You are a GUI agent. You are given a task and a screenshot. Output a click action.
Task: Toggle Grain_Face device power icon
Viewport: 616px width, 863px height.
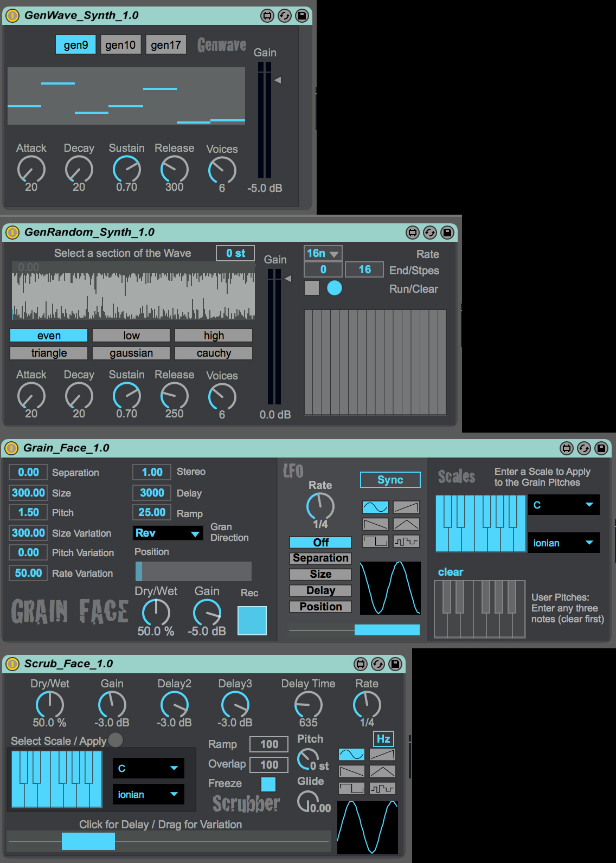pyautogui.click(x=11, y=448)
